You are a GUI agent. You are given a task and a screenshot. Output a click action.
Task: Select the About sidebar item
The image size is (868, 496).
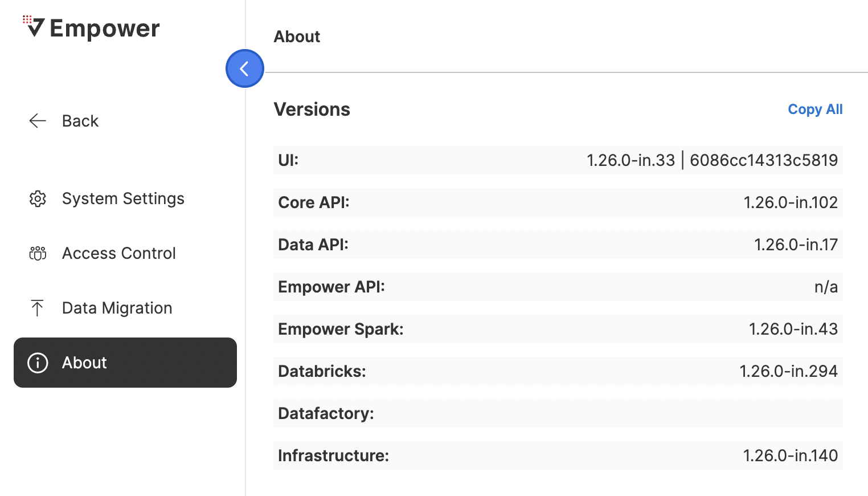coord(125,363)
